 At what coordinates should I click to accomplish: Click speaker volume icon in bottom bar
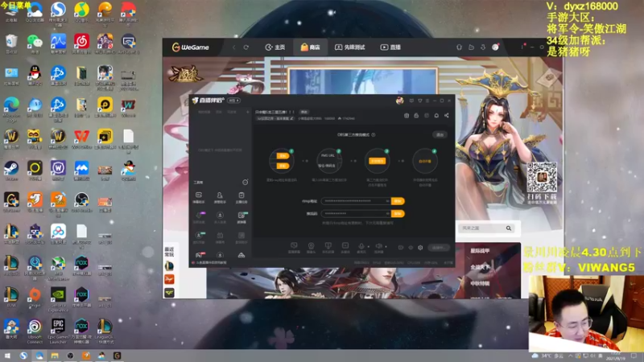pos(378,247)
